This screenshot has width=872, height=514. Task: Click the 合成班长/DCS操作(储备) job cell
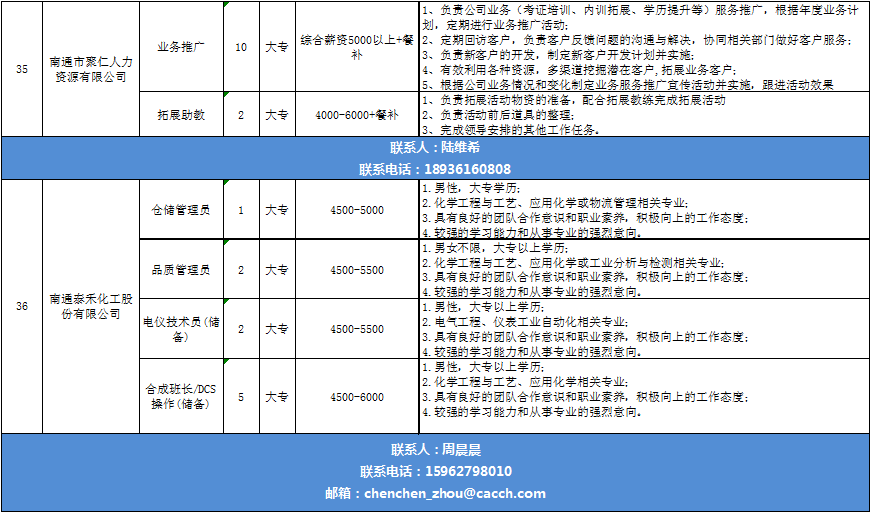(181, 397)
